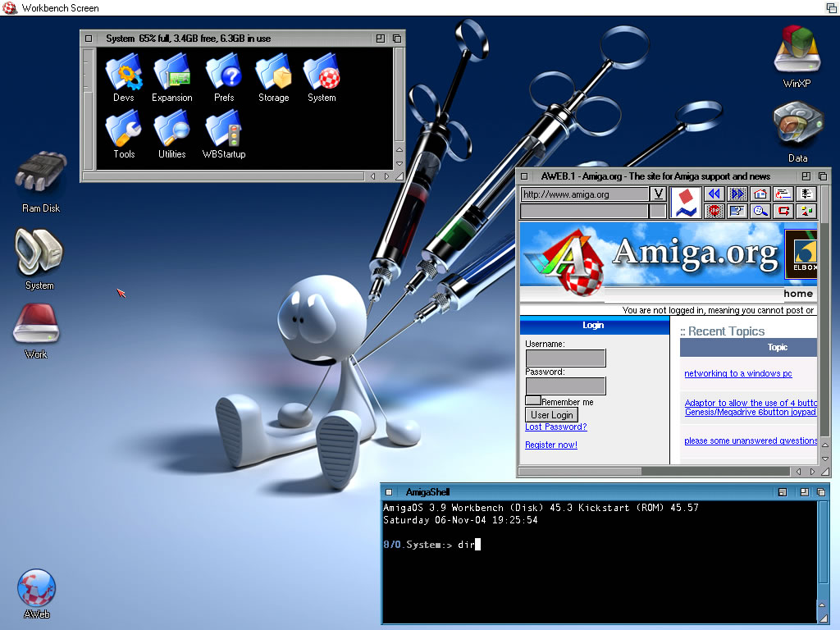The height and width of the screenshot is (630, 840).
Task: Click AWEB window scroll down arrow
Action: tap(825, 459)
